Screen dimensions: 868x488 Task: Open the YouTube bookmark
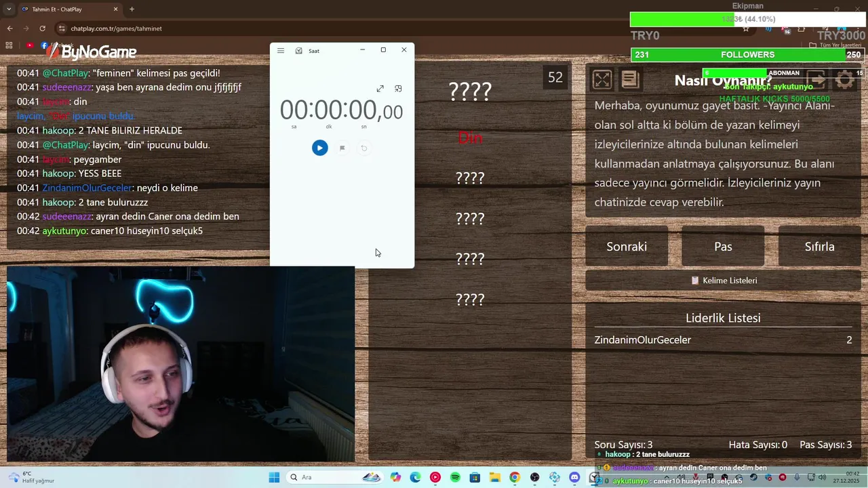point(30,45)
